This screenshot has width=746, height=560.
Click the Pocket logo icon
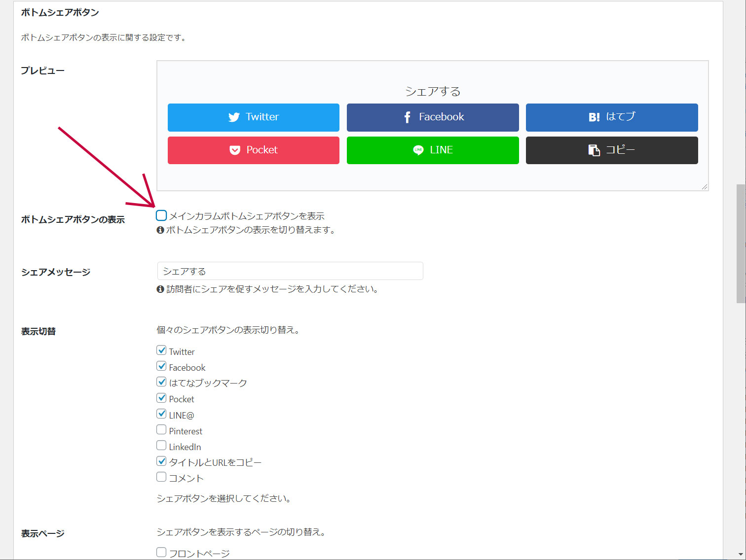235,150
